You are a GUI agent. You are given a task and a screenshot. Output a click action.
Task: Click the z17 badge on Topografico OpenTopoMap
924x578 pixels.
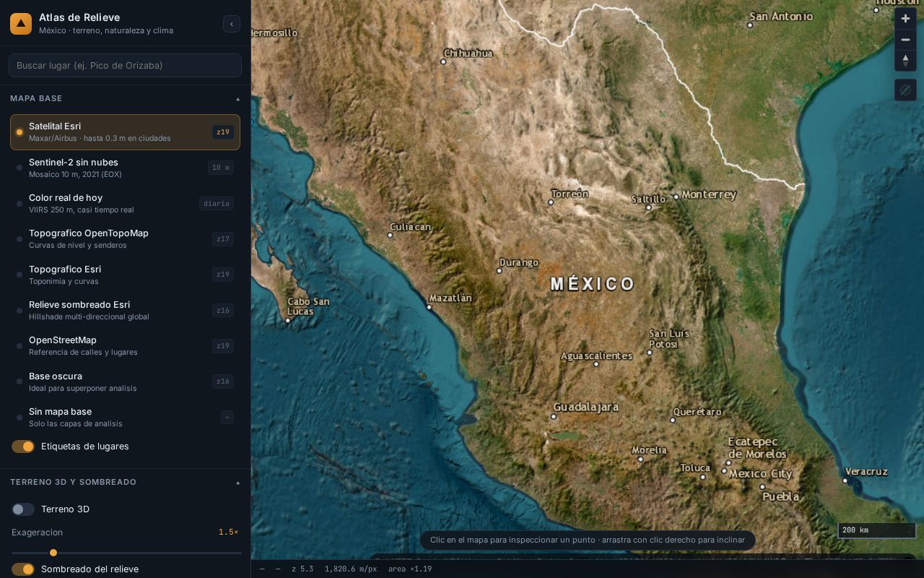[223, 239]
